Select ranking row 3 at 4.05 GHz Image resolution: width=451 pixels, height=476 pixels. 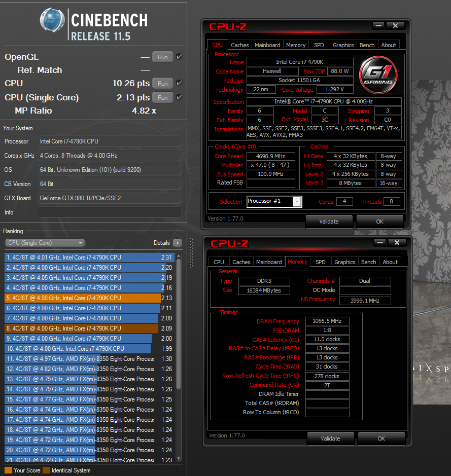tap(90, 278)
